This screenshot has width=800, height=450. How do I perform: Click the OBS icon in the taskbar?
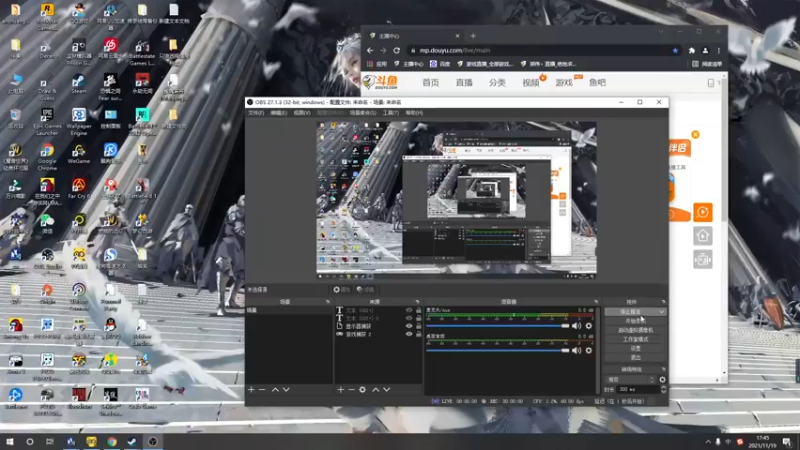point(153,441)
